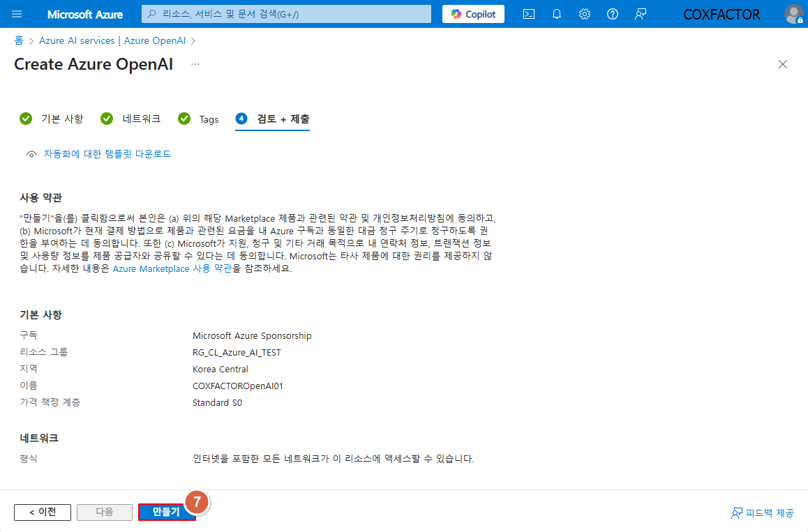Click the Korea Central value
This screenshot has width=808, height=532.
220,370
